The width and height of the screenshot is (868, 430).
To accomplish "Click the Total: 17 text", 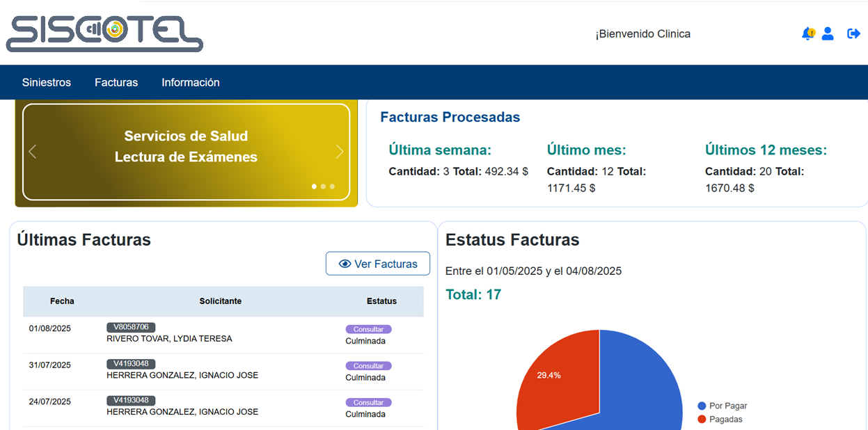I will [473, 295].
